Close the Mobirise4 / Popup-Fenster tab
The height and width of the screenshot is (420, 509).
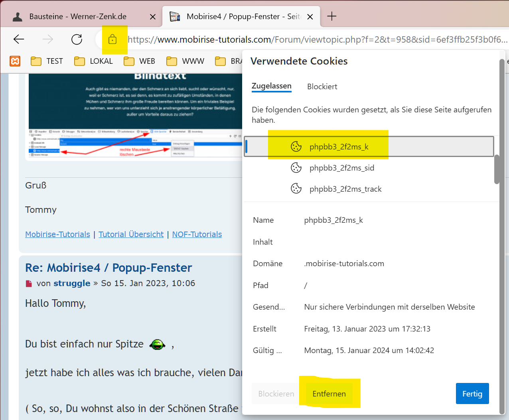310,17
